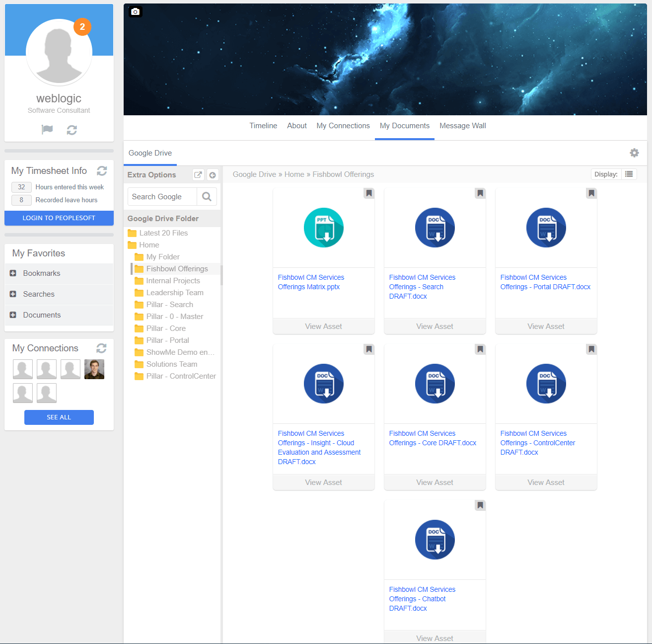View Asset for Search DRAFT.docx
This screenshot has height=644, width=652.
click(x=435, y=326)
